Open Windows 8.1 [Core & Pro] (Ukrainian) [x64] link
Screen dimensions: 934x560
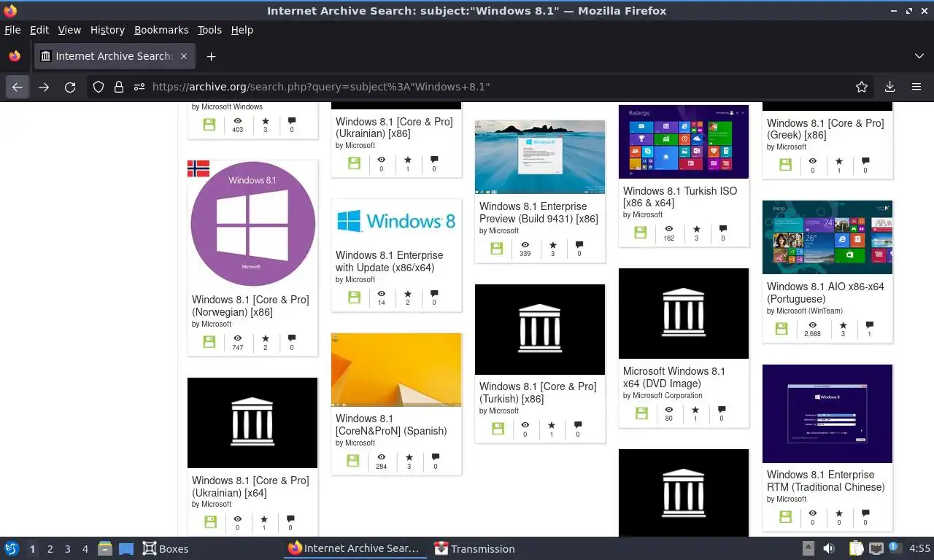(250, 486)
